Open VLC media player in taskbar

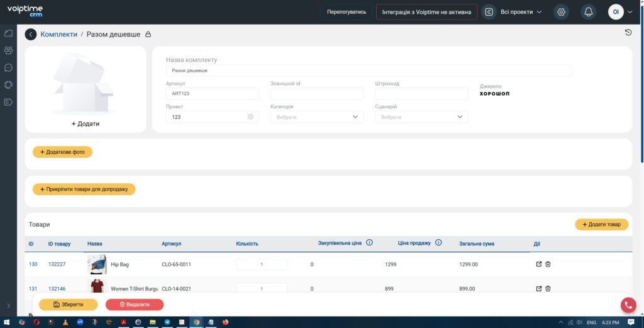[65, 322]
